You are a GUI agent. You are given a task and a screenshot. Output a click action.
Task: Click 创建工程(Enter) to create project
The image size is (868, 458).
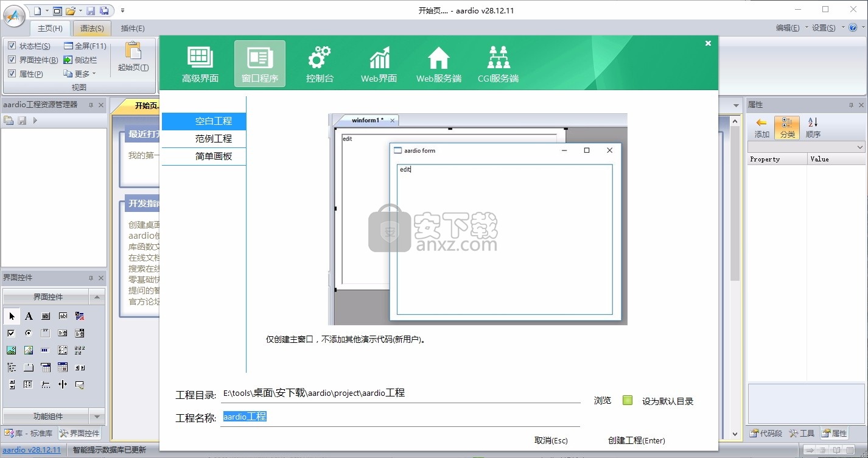pos(636,440)
